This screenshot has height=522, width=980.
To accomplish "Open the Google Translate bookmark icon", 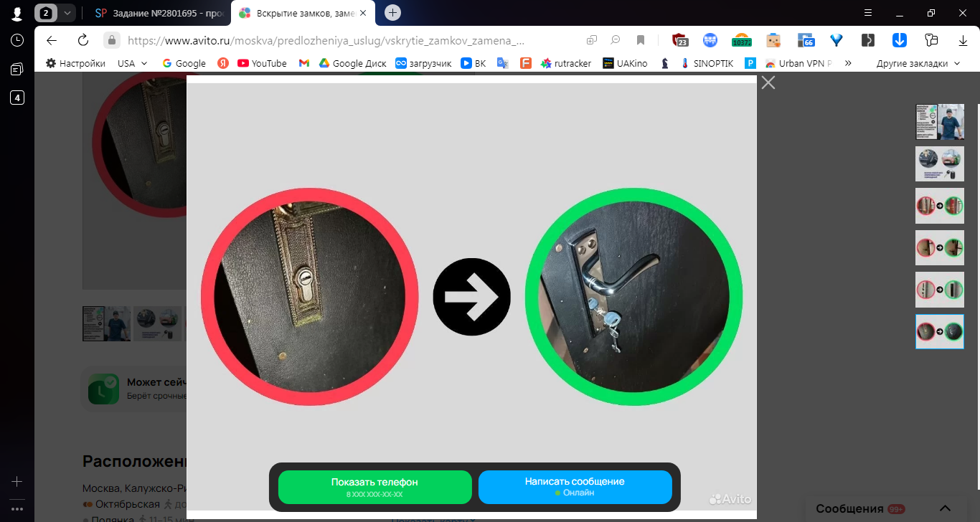I will pos(503,63).
